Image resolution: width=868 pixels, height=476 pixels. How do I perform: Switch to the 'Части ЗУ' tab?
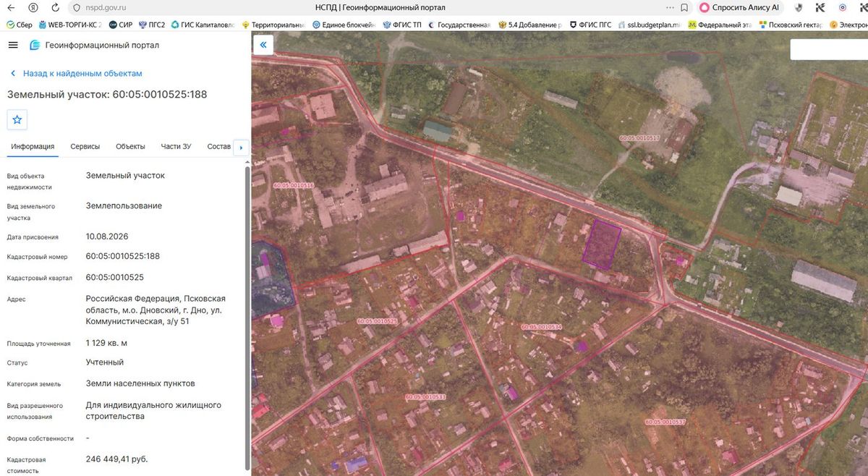(176, 147)
